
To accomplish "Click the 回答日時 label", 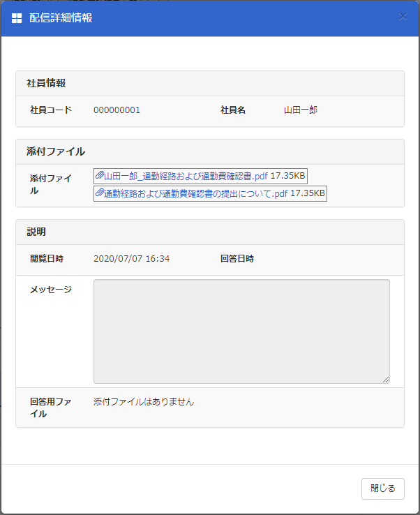I will [x=237, y=259].
